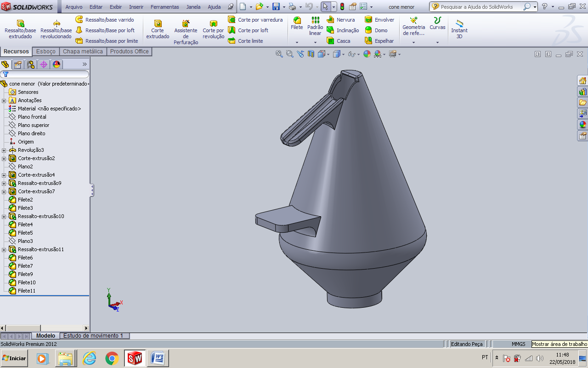The image size is (588, 368).
Task: Start the Corte extrudado tool
Action: tap(158, 29)
